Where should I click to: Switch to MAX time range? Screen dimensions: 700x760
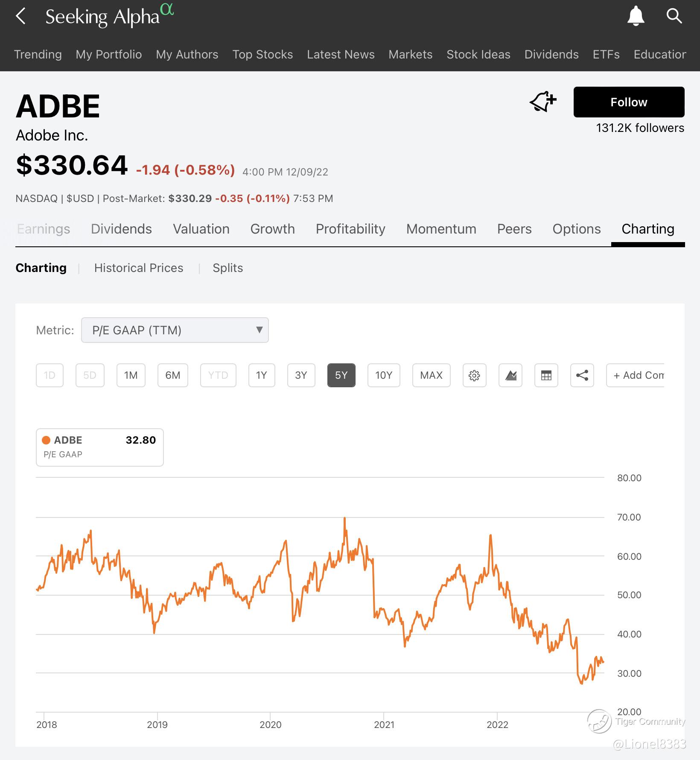coord(431,375)
